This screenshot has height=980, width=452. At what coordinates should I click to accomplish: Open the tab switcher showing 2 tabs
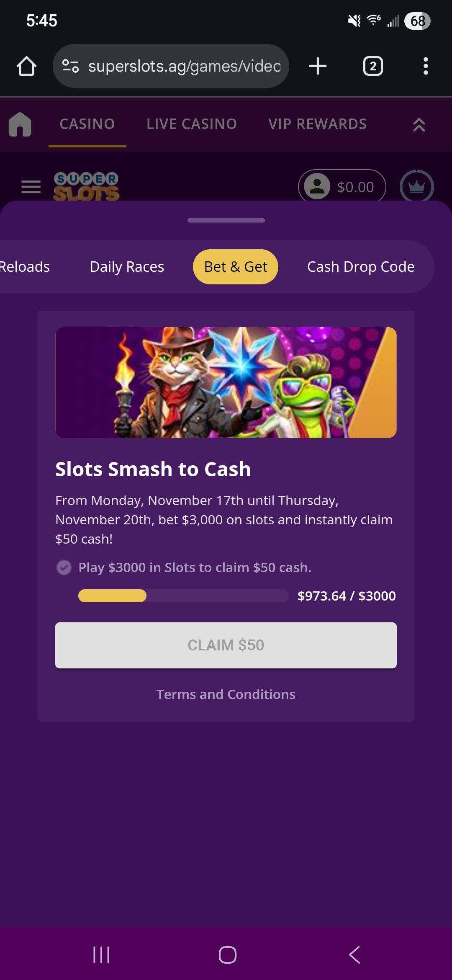pos(372,66)
